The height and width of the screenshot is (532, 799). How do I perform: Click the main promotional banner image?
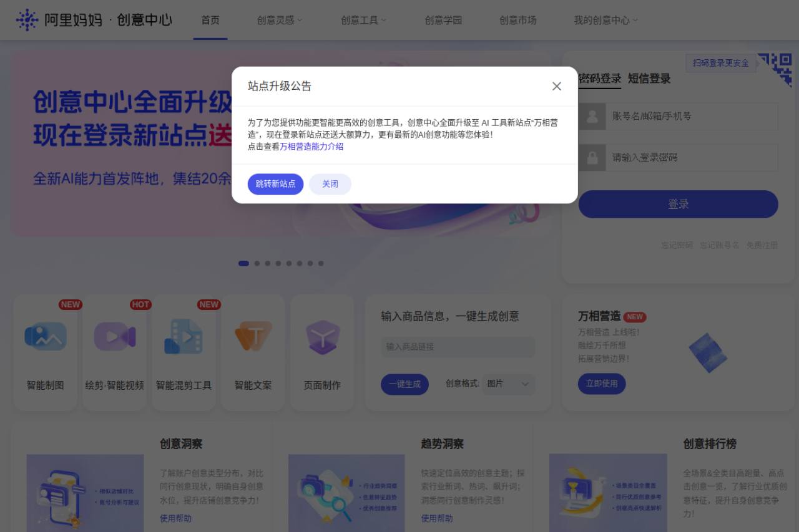pos(281,143)
